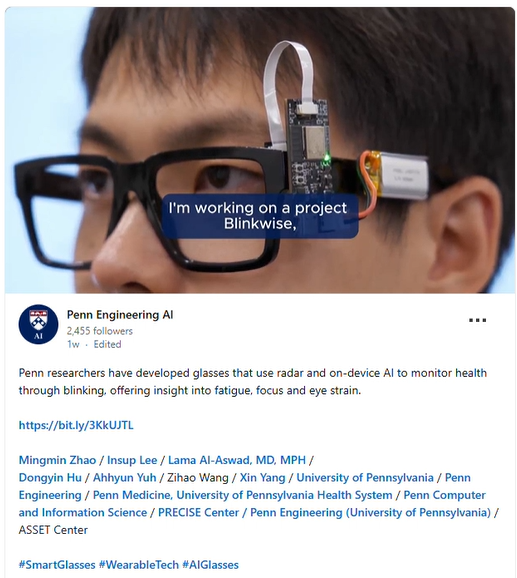Viewport: 517px width, 578px height.
Task: Visit the University of Pennsylvania page
Action: click(x=365, y=477)
